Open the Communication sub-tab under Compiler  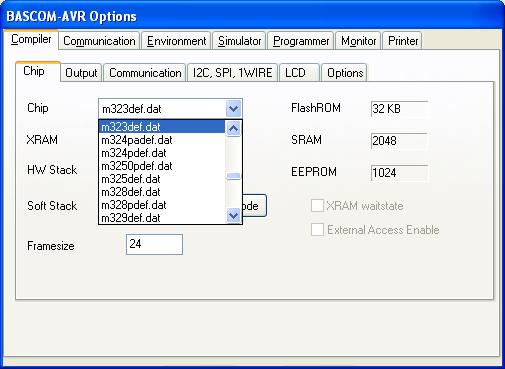coord(145,73)
